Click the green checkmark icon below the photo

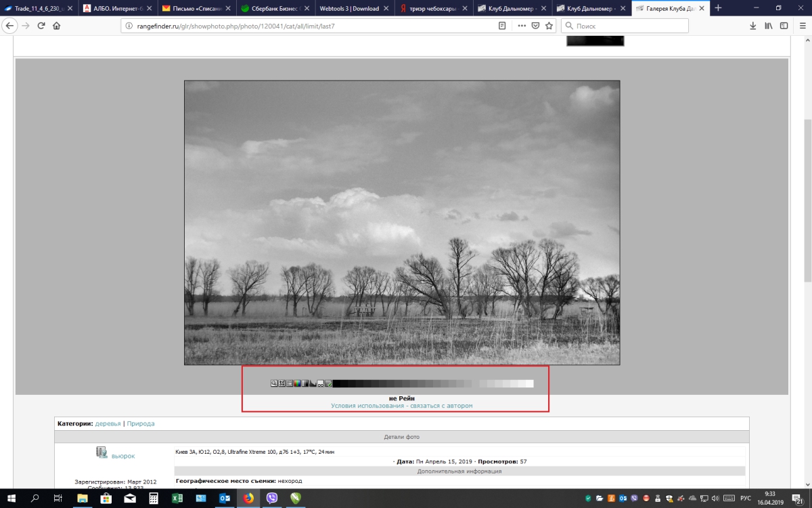point(328,383)
